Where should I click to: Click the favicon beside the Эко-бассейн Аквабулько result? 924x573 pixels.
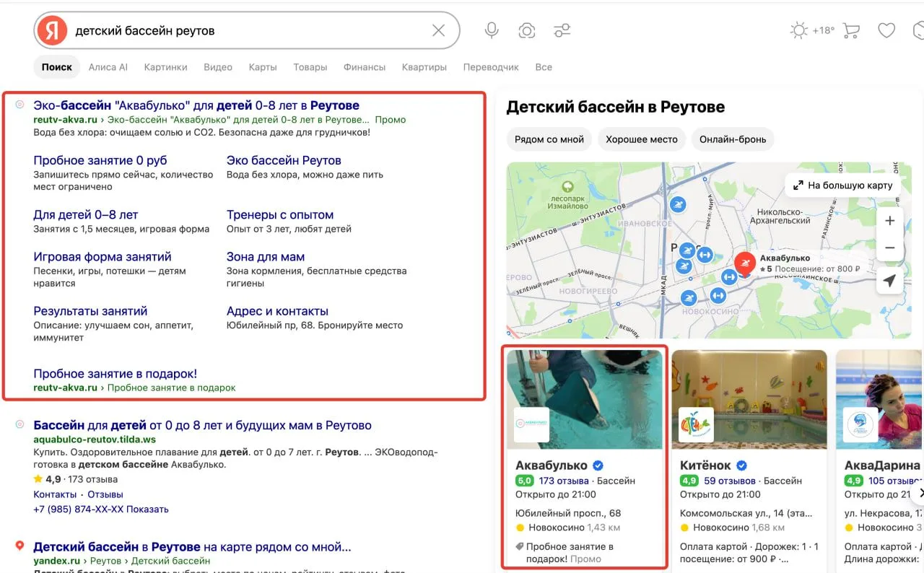(x=20, y=105)
